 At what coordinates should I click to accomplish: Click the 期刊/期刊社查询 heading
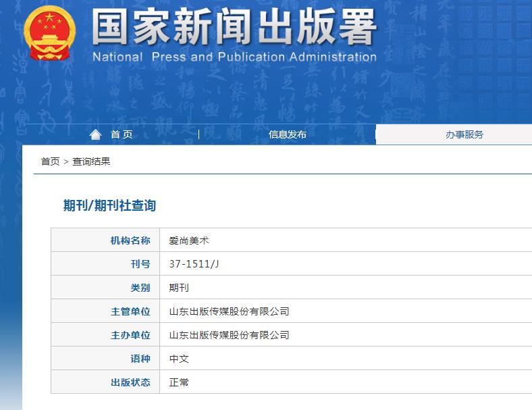[109, 205]
